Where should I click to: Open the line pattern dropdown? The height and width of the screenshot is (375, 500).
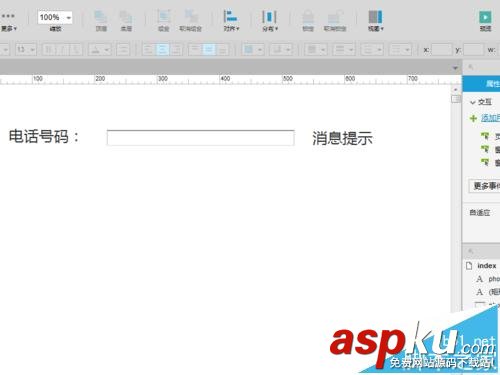point(373,50)
